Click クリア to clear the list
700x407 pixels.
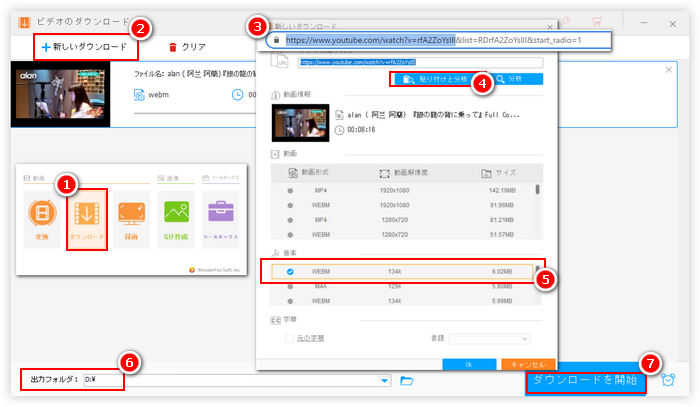pyautogui.click(x=187, y=47)
